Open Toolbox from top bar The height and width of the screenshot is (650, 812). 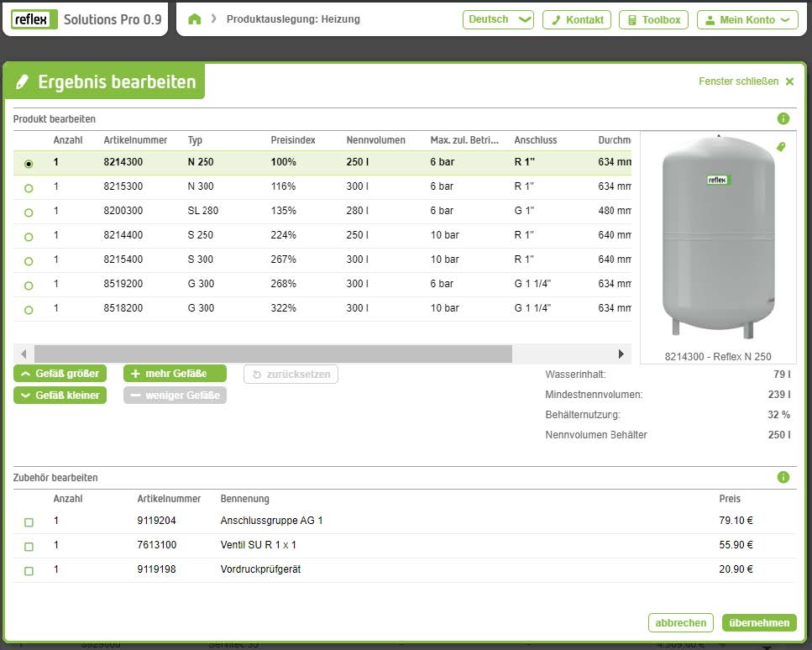[x=653, y=19]
